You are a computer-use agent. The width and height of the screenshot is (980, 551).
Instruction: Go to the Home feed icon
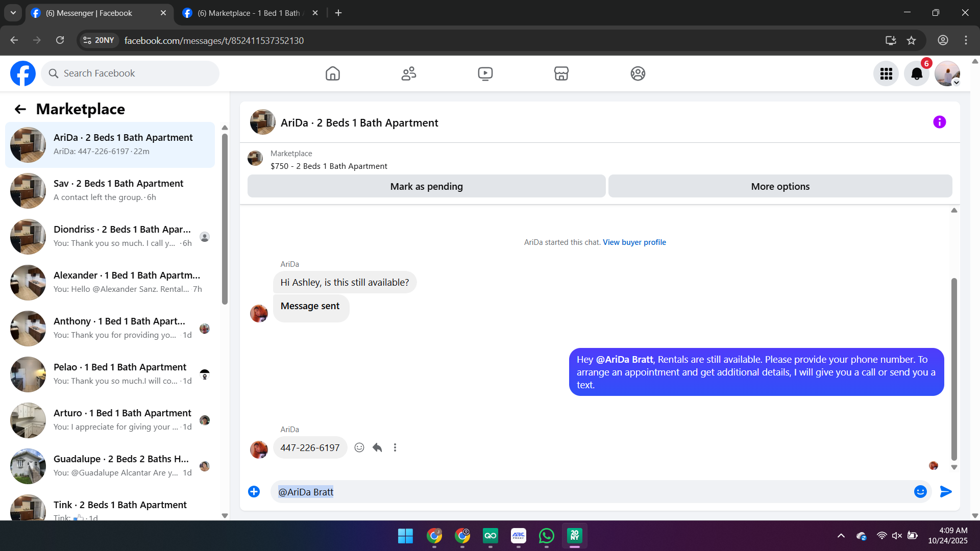coord(332,73)
